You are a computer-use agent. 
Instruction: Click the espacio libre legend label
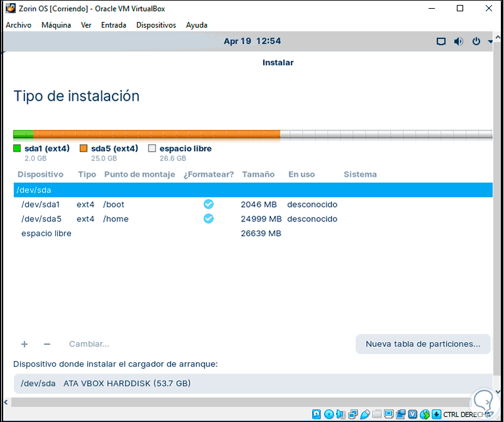[186, 148]
